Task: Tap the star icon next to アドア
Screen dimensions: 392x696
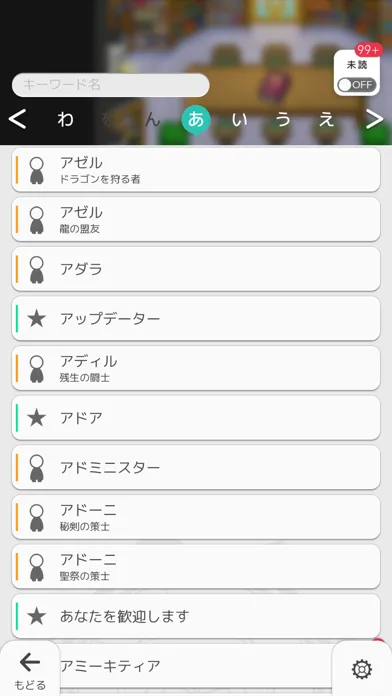Action: [x=36, y=418]
